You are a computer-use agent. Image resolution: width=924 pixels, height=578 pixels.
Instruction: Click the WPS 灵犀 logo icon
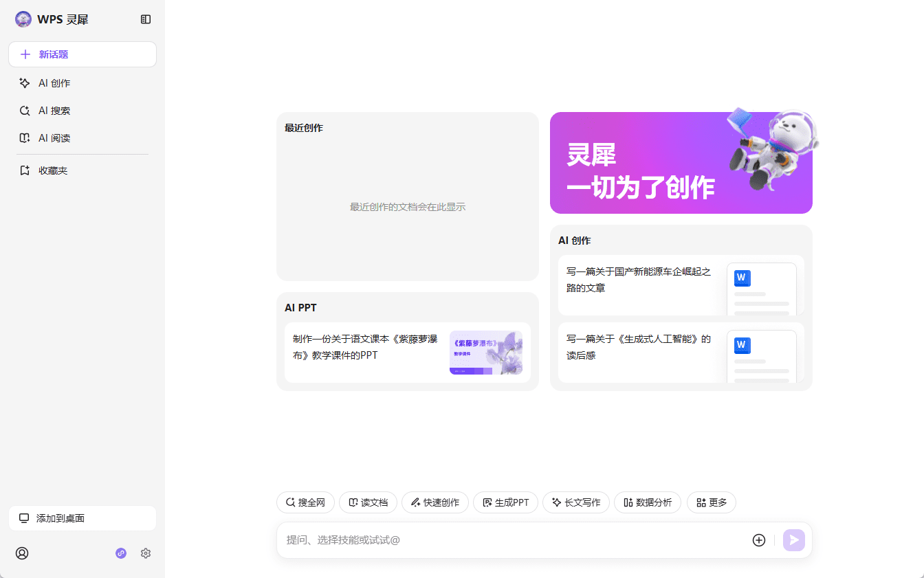pos(23,19)
